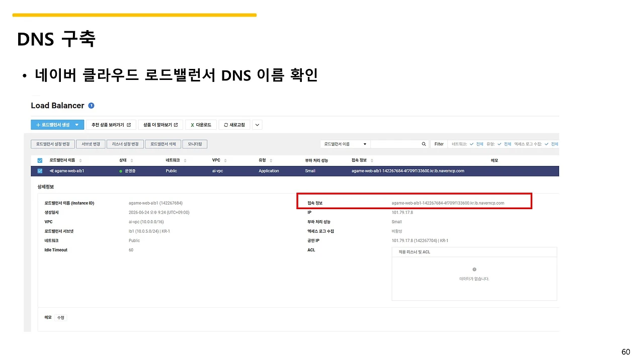Click the 비활성 access log value
Viewport: 644px width, 362px height.
pyautogui.click(x=396, y=231)
